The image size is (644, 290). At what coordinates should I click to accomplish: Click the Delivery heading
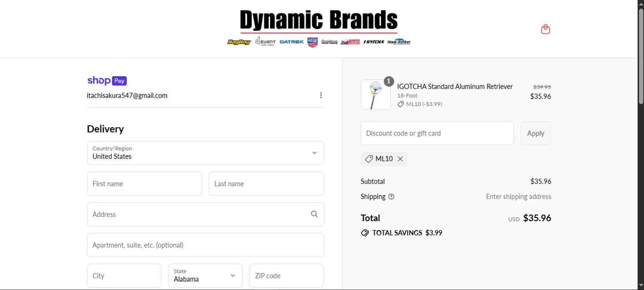pos(105,129)
